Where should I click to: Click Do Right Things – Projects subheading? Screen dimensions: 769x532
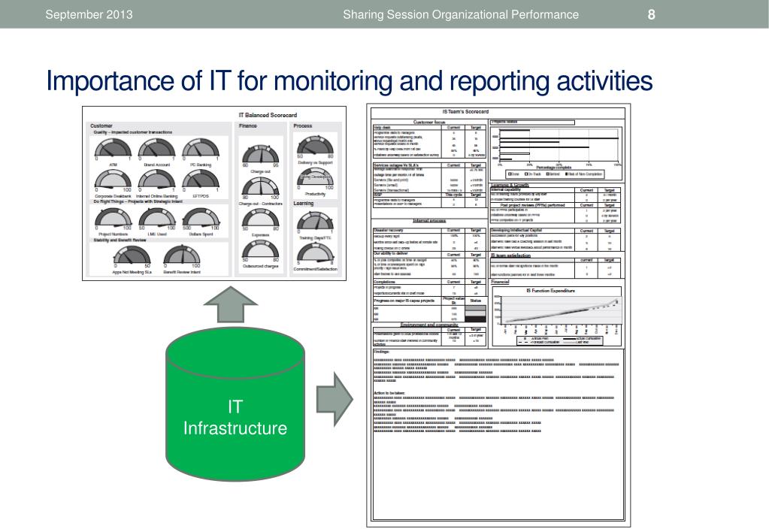[x=138, y=201]
